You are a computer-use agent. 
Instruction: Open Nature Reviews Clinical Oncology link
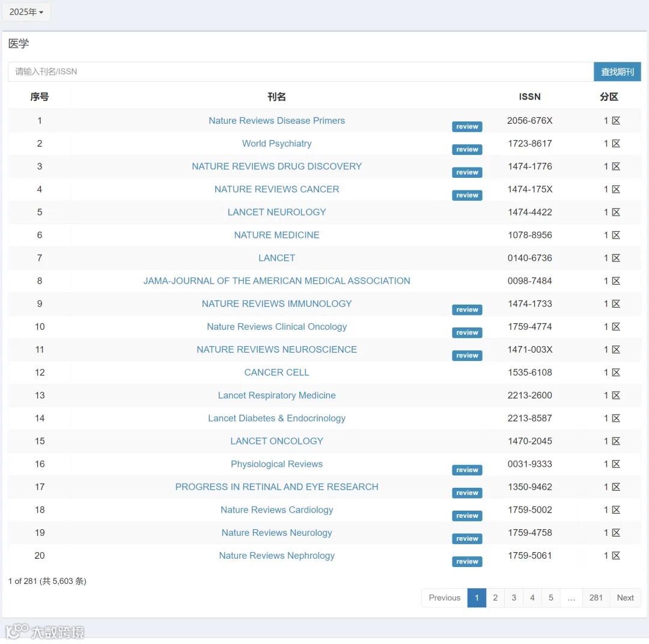[x=276, y=327]
